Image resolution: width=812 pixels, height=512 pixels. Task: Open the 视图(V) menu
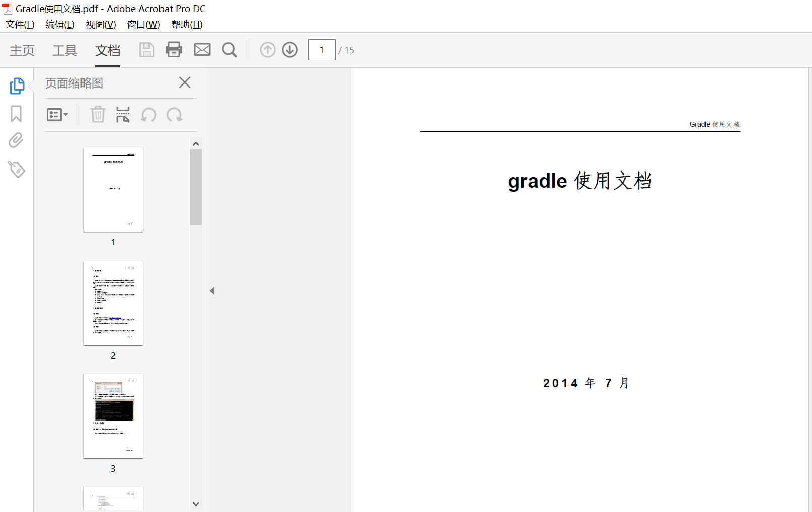coord(101,24)
